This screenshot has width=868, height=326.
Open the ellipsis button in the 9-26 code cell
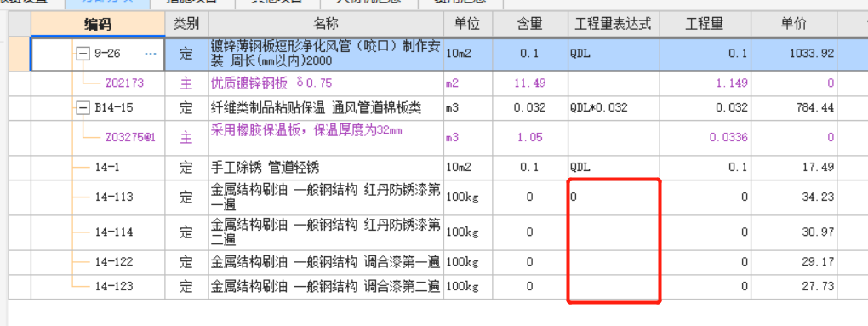pos(151,54)
